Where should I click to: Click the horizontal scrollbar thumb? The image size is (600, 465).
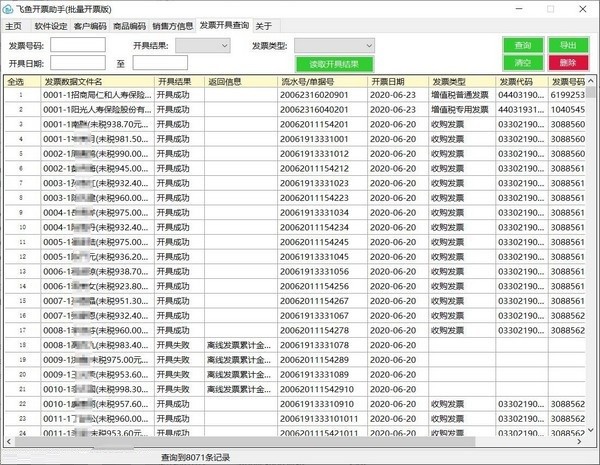point(245,442)
